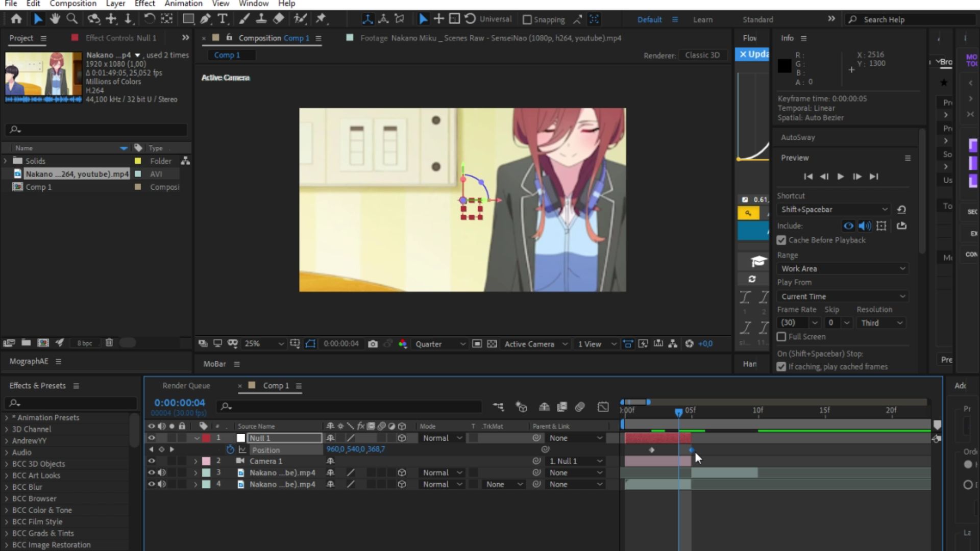980x551 pixels.
Task: Open the Active Camera view dropdown
Action: (x=536, y=344)
